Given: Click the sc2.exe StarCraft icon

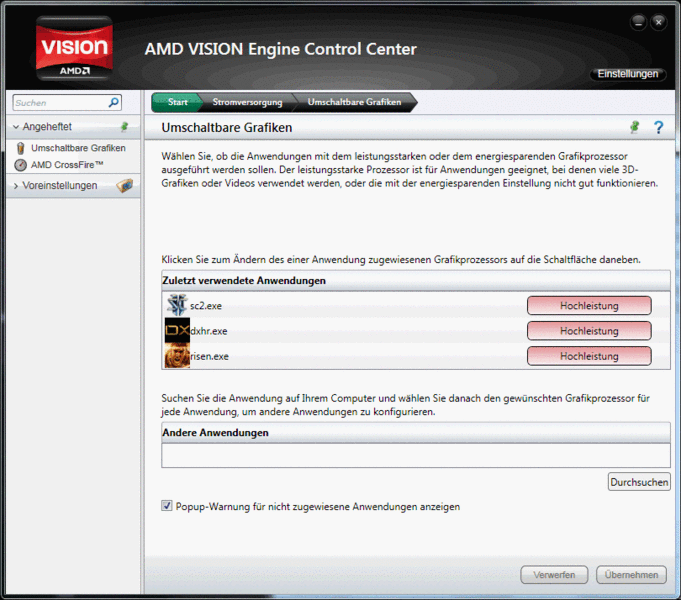Looking at the screenshot, I should [177, 305].
